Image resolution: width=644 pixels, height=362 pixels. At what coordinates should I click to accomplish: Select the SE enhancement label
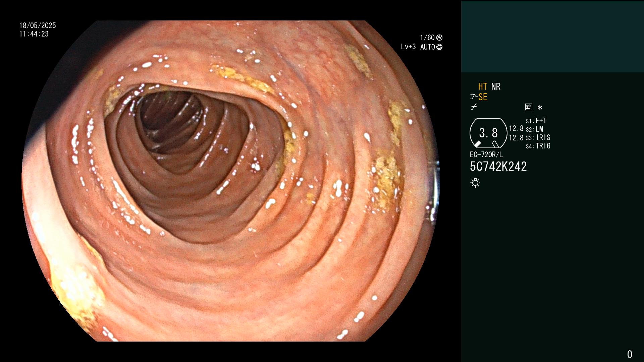[483, 97]
